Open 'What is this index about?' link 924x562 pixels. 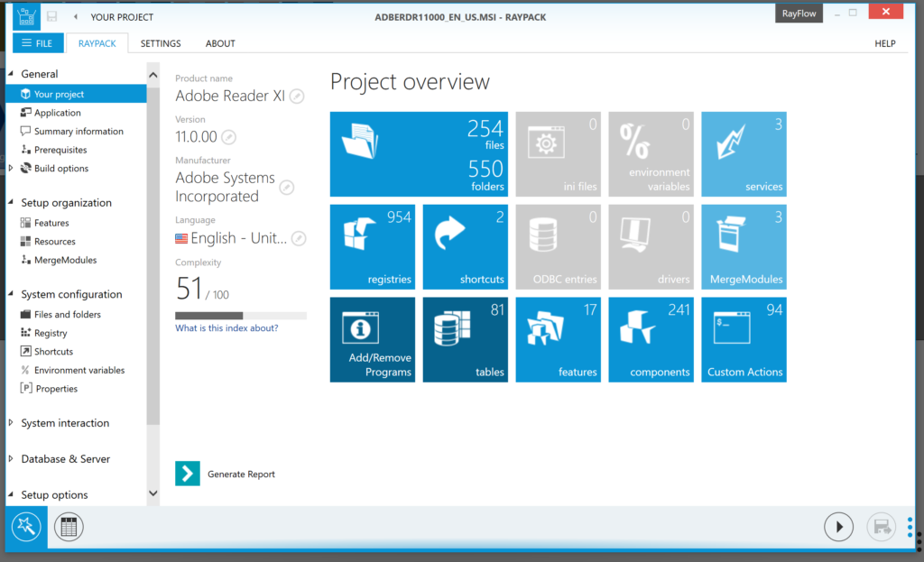click(x=226, y=328)
